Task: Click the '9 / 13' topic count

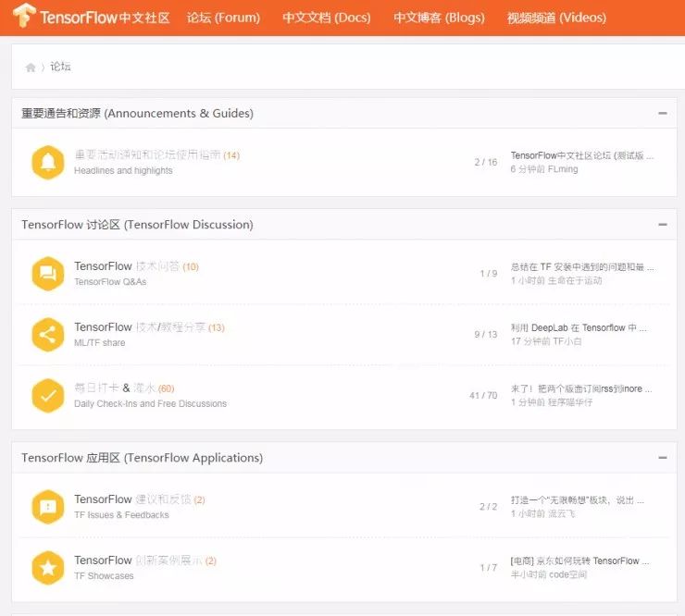Action: click(486, 335)
